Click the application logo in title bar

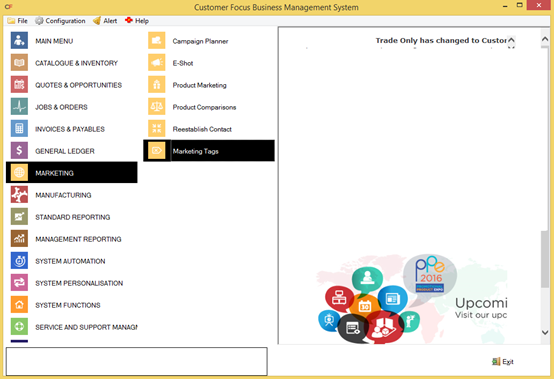[8, 7]
